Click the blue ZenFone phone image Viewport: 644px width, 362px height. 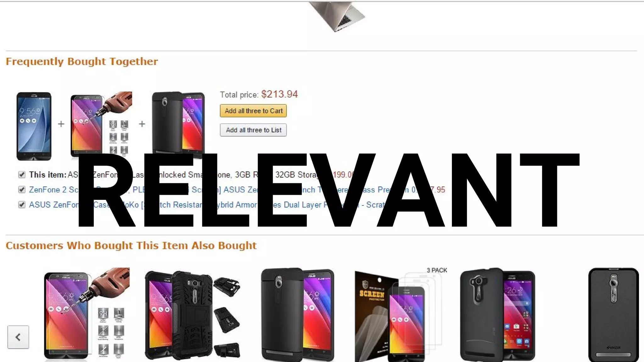34,126
